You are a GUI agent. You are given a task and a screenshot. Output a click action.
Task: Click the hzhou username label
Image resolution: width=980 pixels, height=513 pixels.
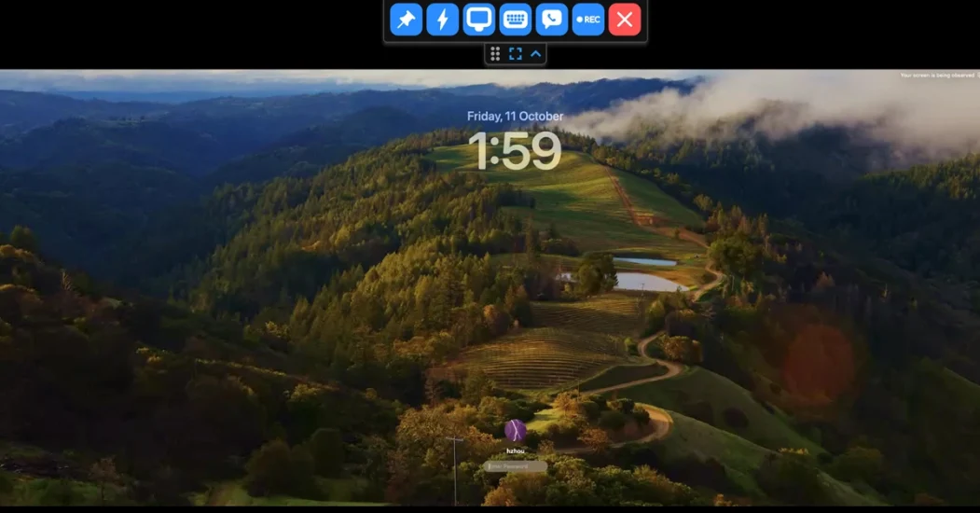[516, 451]
